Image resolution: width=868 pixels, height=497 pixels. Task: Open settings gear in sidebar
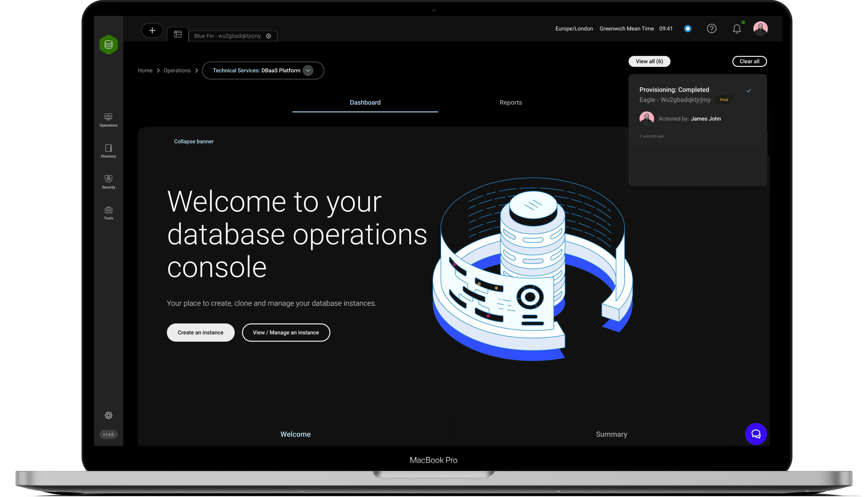coord(108,415)
